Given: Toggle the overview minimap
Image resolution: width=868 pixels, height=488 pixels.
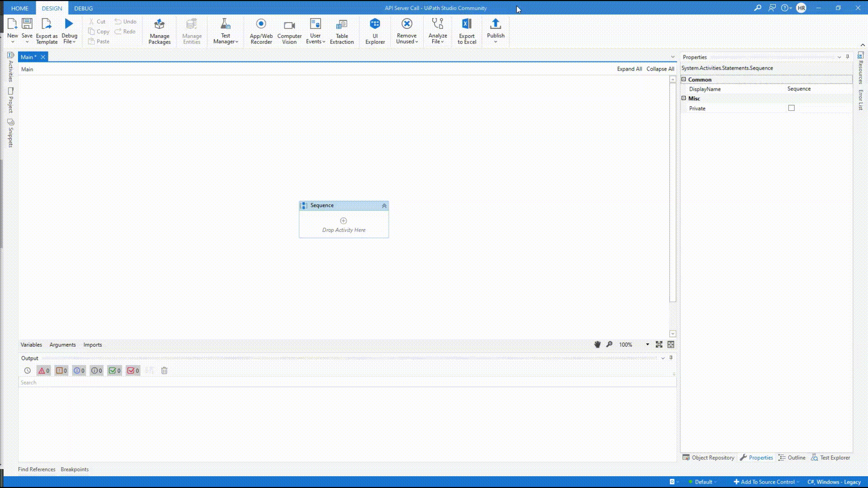Looking at the screenshot, I should (671, 344).
